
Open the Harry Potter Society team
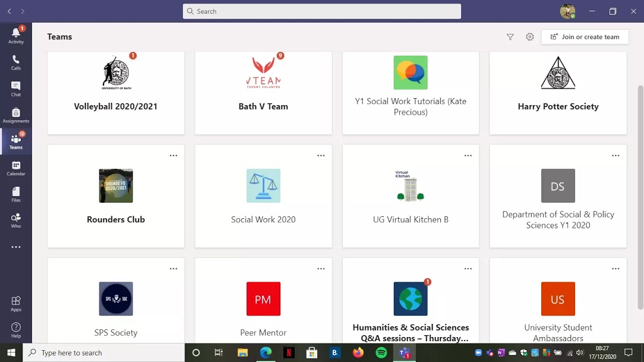(x=558, y=93)
